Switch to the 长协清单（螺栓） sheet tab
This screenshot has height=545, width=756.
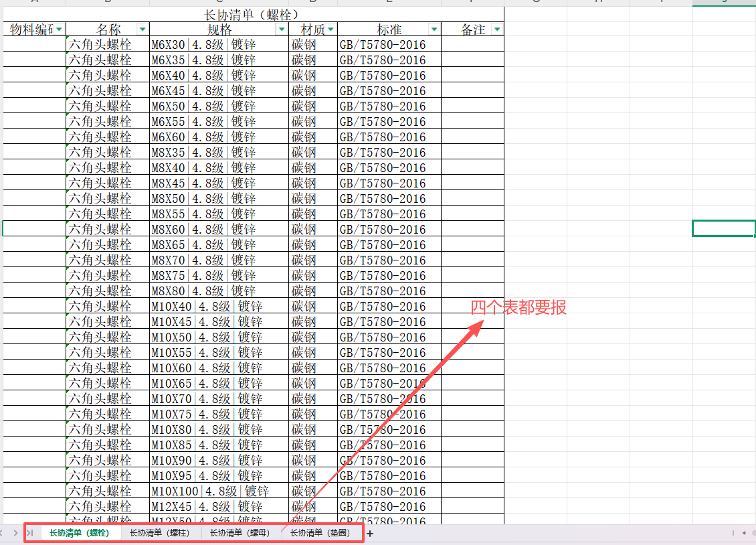[79, 533]
